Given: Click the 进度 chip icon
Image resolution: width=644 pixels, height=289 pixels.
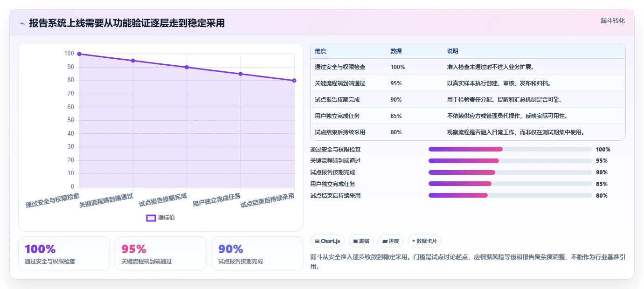Looking at the screenshot, I should click(385, 241).
